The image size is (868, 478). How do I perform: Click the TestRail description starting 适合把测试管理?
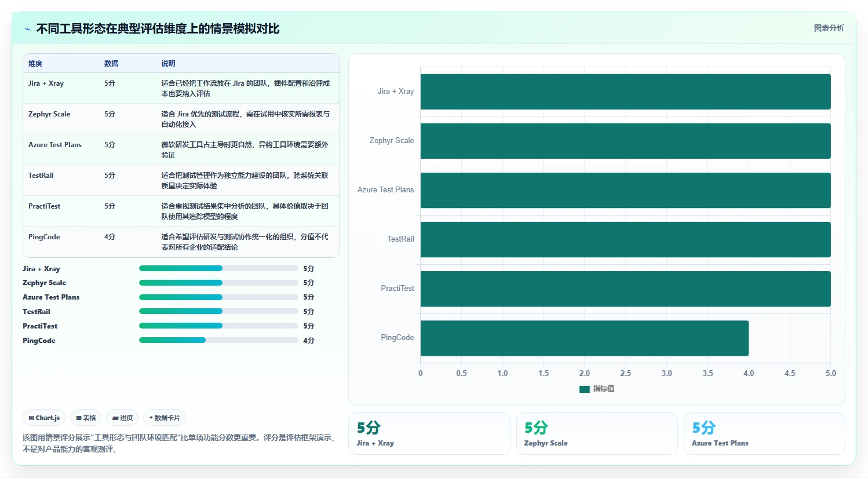tap(246, 181)
